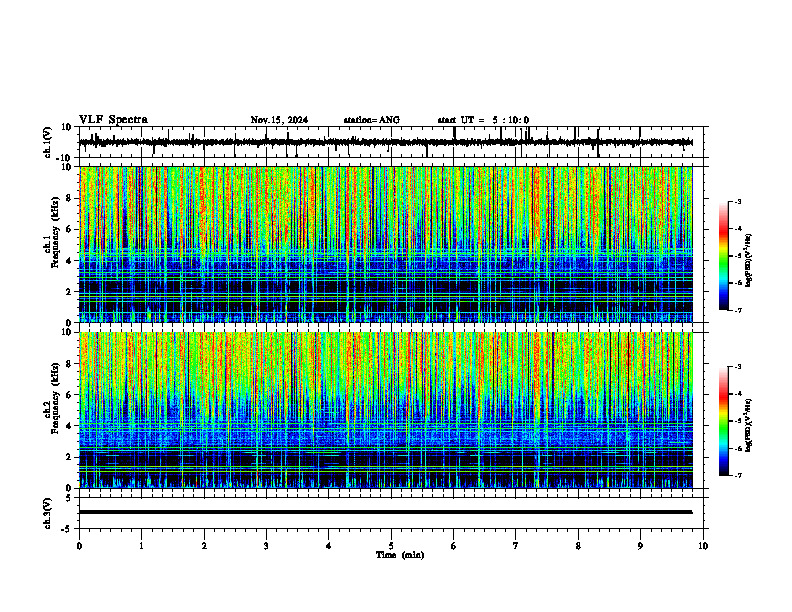Click the "VLF Spectra" plot title
Viewport: 792px width, 612px height.
click(113, 120)
